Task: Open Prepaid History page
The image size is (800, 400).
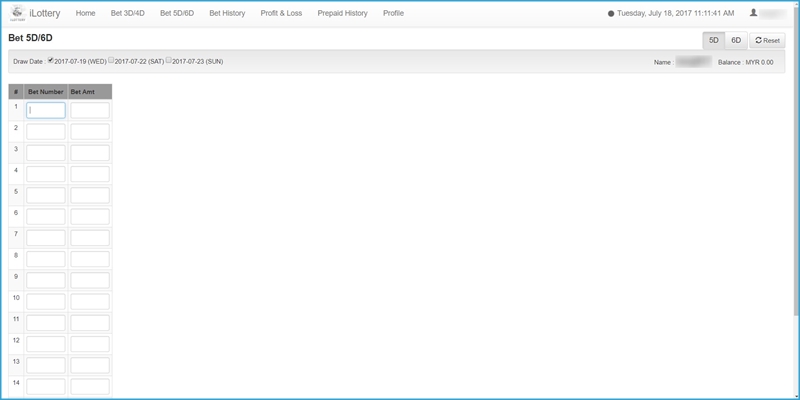Action: pos(342,14)
